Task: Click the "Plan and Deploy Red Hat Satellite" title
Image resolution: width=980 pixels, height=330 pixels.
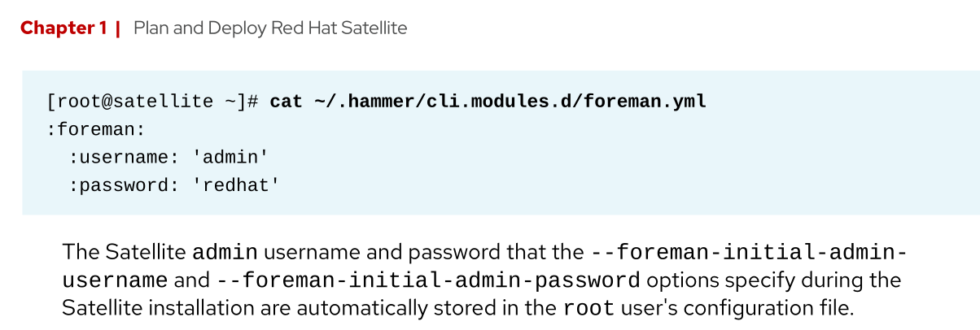Action: [x=270, y=28]
